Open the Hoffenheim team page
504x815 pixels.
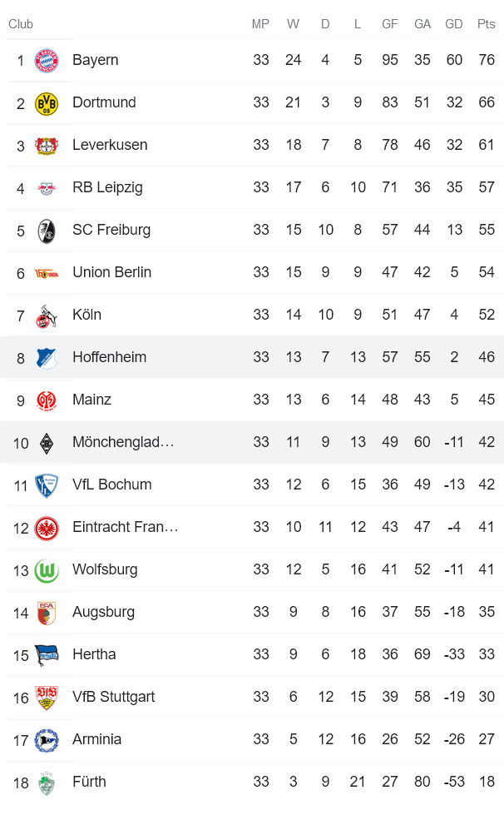coord(109,356)
